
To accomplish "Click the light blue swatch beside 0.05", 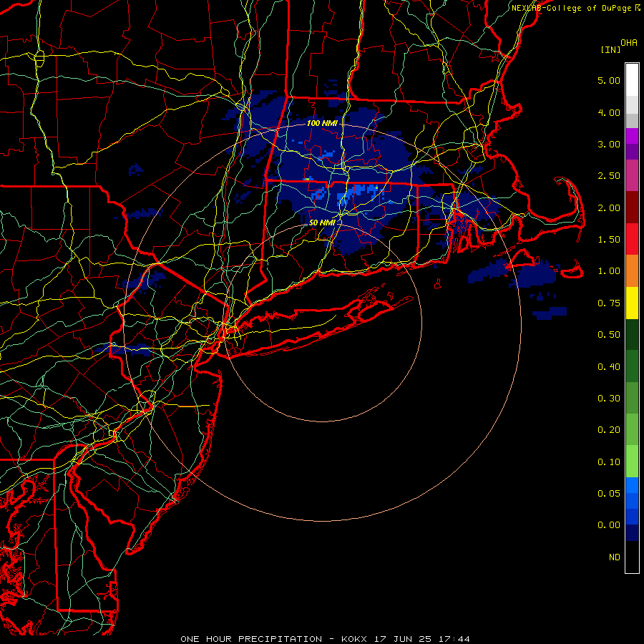I will [632, 485].
